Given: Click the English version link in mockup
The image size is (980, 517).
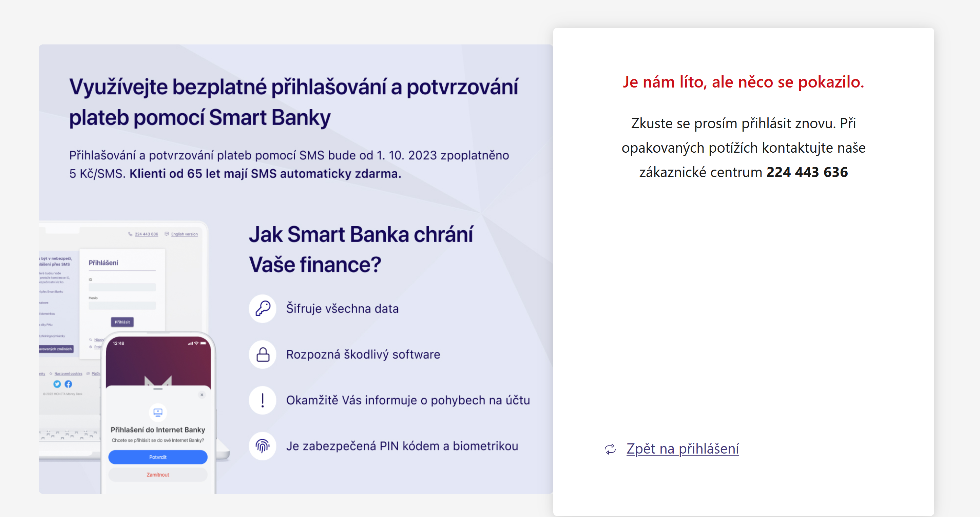Looking at the screenshot, I should [x=184, y=234].
